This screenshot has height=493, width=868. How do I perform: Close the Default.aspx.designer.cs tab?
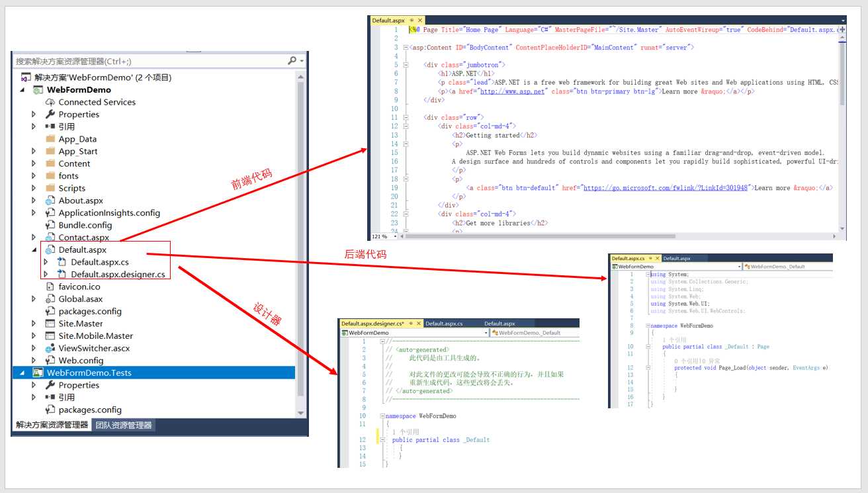pos(418,324)
